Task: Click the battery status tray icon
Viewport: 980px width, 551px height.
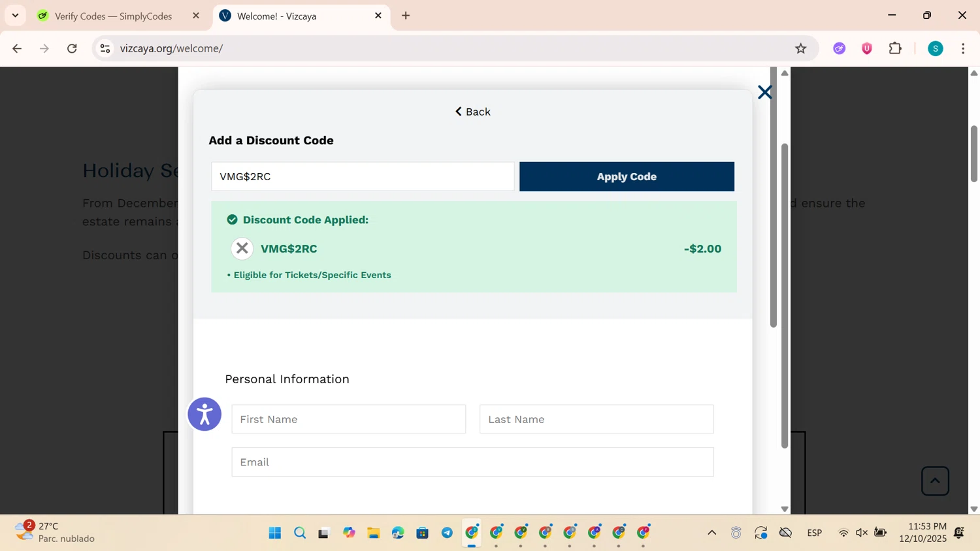Action: point(880,533)
